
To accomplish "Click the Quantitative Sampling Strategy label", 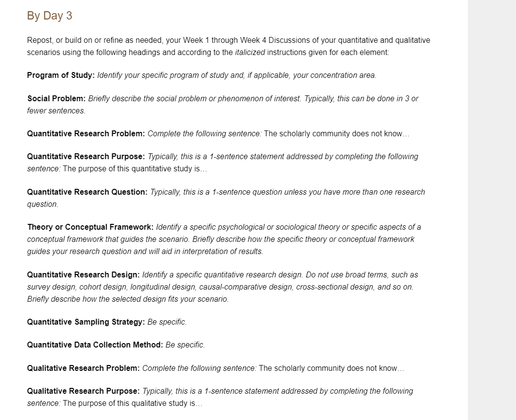I will [x=86, y=322].
